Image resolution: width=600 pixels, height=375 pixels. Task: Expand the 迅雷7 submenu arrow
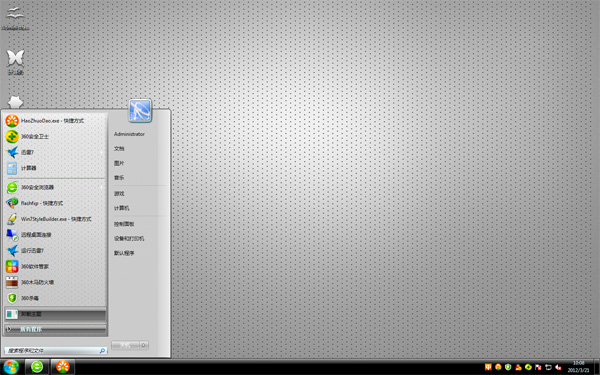click(x=102, y=152)
